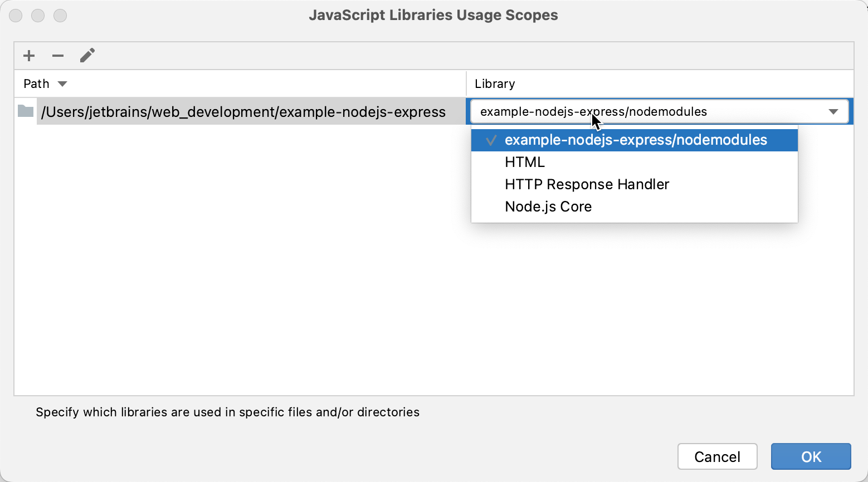The width and height of the screenshot is (868, 482).
Task: Select the /Users/jetbrains/web_development/example-nodejs-express path row
Action: tap(243, 112)
